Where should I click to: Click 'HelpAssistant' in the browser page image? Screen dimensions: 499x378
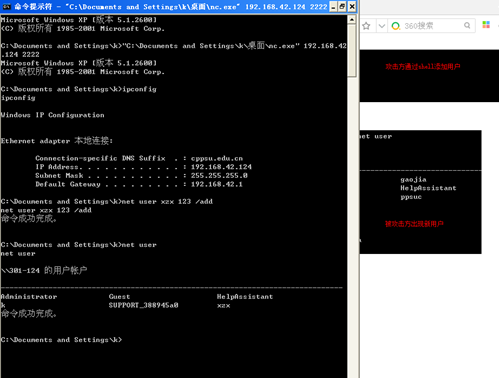click(x=428, y=188)
